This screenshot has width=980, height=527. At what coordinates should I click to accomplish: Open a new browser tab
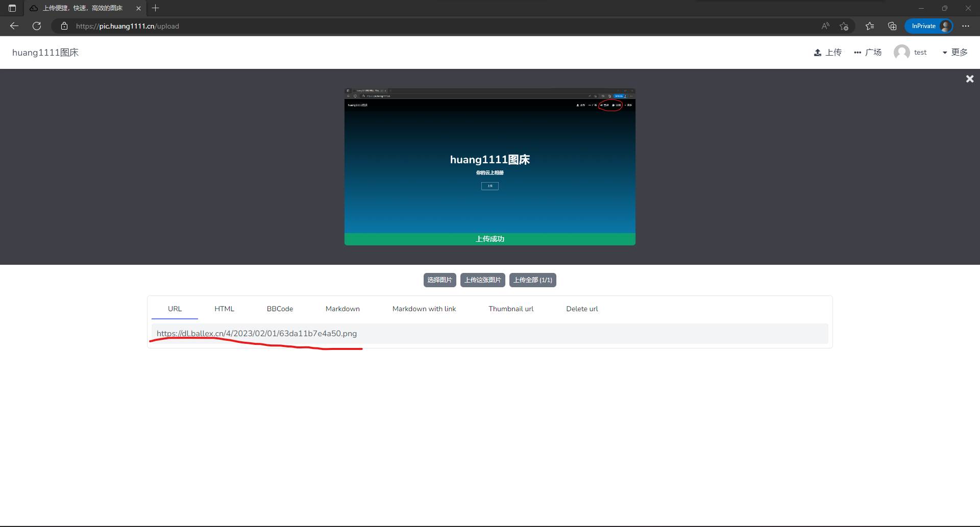(x=156, y=8)
